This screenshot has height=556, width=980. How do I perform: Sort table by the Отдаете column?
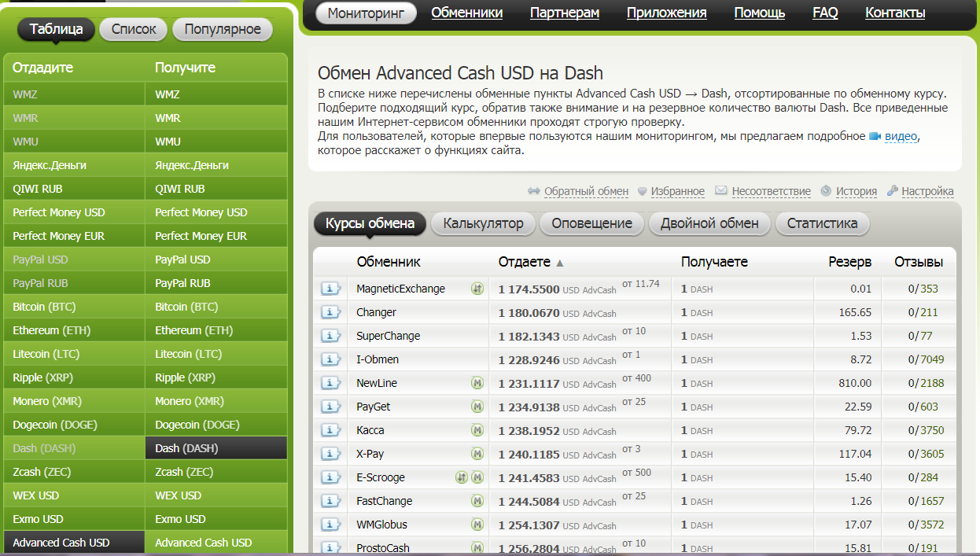point(525,262)
